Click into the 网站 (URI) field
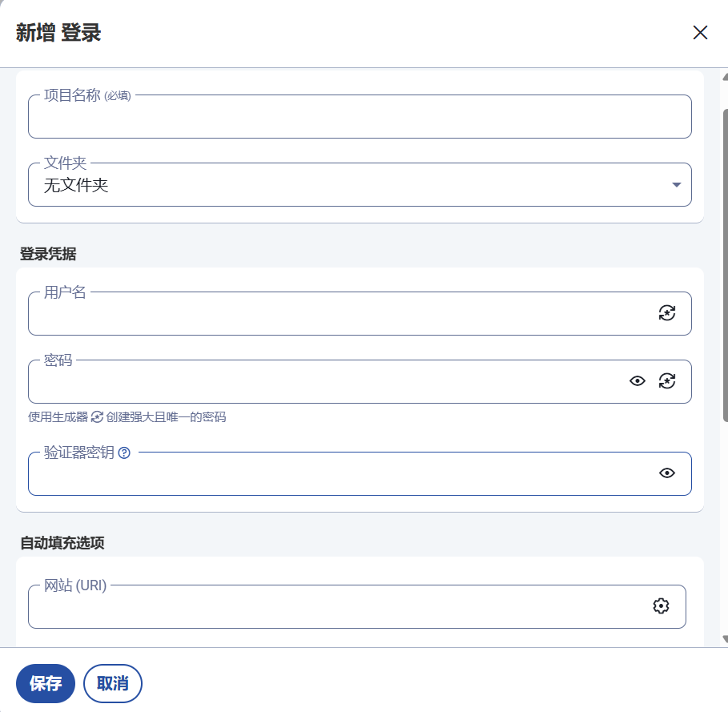Viewport: 728px width, 712px height. (336, 608)
